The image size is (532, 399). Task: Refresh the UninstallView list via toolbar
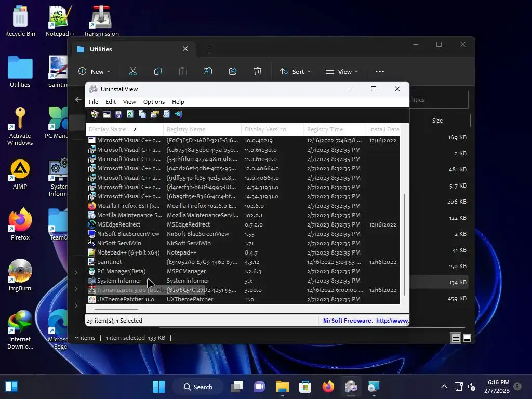(x=130, y=114)
